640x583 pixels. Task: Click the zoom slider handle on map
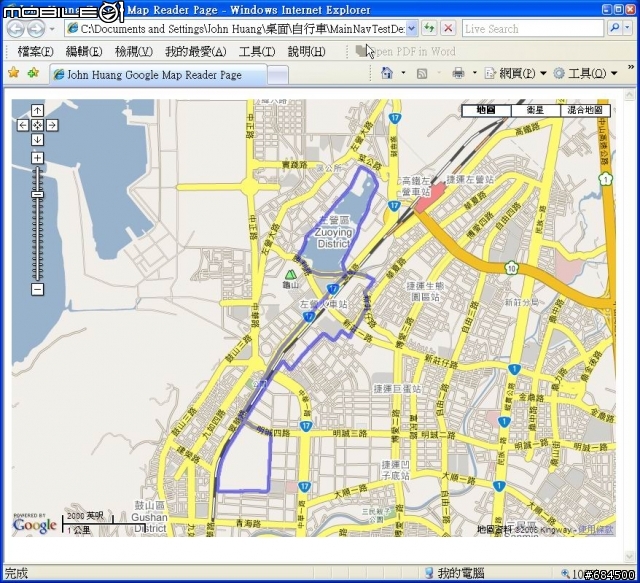[37, 194]
